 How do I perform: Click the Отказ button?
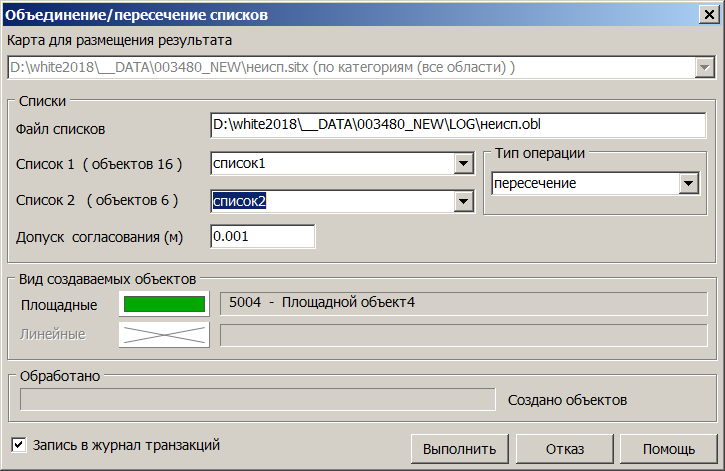pyautogui.click(x=565, y=448)
